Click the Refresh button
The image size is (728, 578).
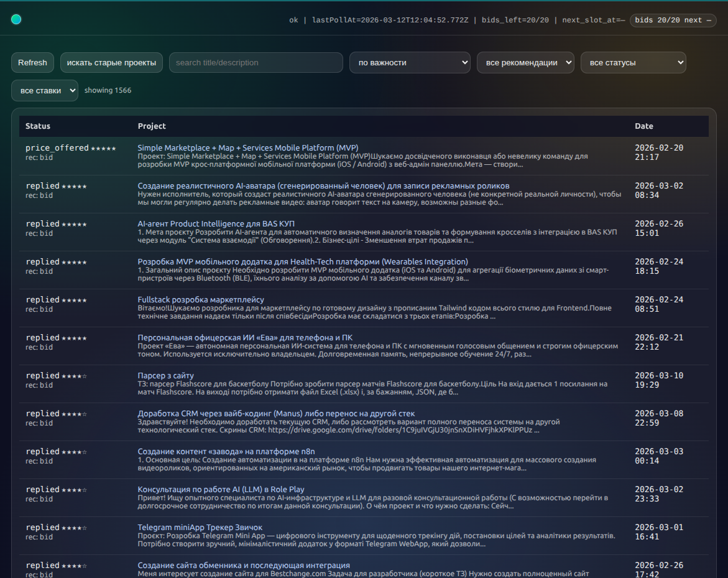coord(32,63)
